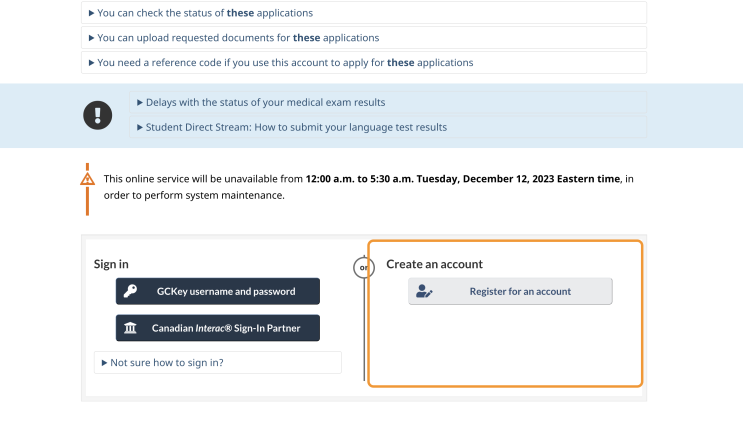Click the circular "or" divider badge
The width and height of the screenshot is (743, 422).
click(x=363, y=268)
